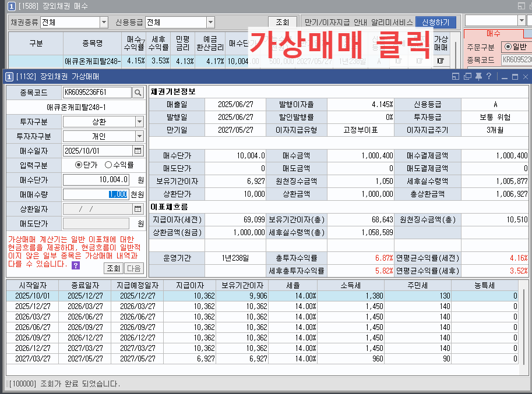Click the screen-arrange icon at top right corner

pyautogui.click(x=522, y=6)
